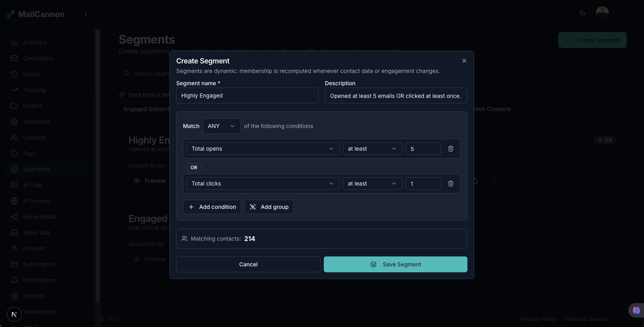Delete the Total clicks condition
Image resolution: width=644 pixels, height=327 pixels.
tap(451, 184)
